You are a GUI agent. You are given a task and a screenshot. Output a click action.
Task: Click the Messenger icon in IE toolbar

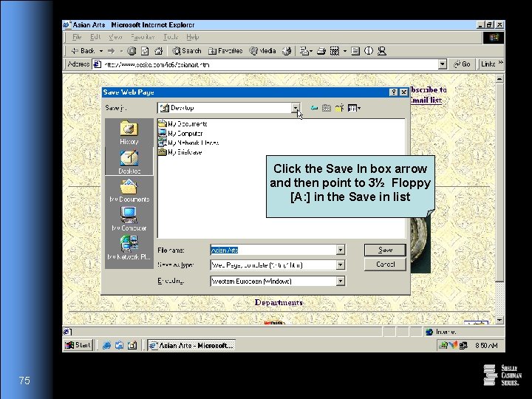[x=382, y=51]
